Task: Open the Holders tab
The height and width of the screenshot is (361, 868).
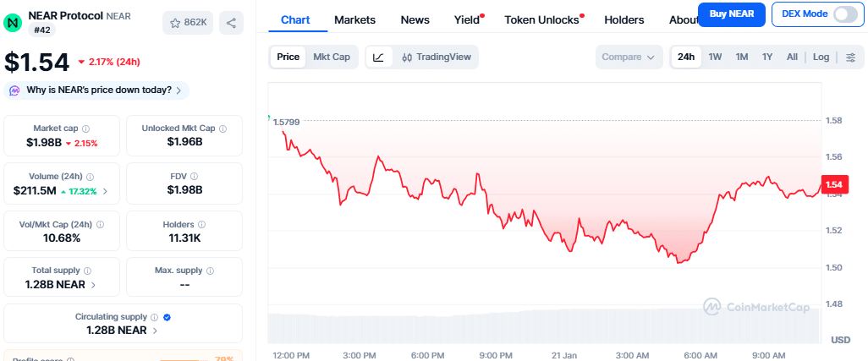Action: tap(624, 20)
